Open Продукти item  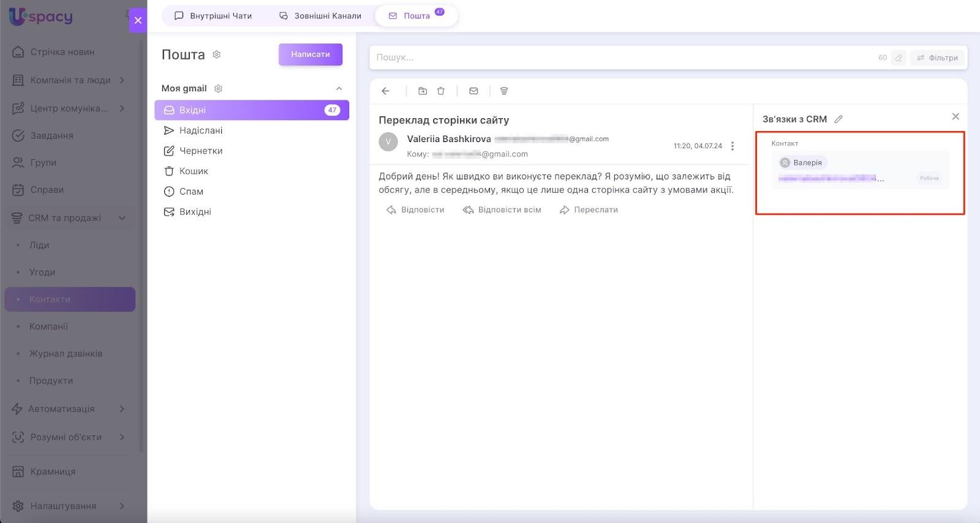point(51,380)
